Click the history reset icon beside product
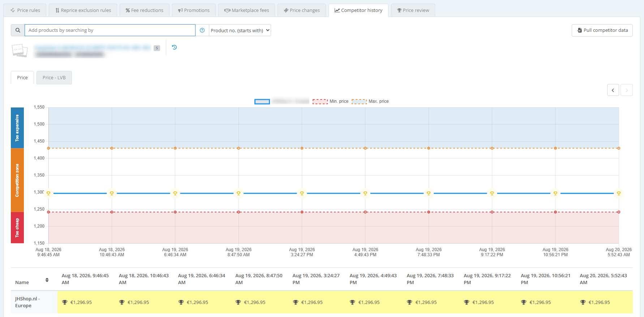 pyautogui.click(x=174, y=47)
